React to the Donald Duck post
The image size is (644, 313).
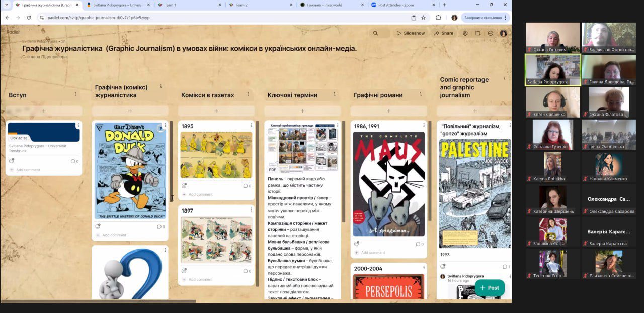pos(98,226)
